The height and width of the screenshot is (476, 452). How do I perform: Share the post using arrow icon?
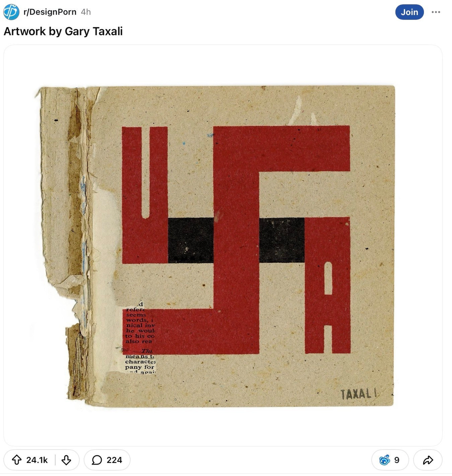(x=428, y=460)
